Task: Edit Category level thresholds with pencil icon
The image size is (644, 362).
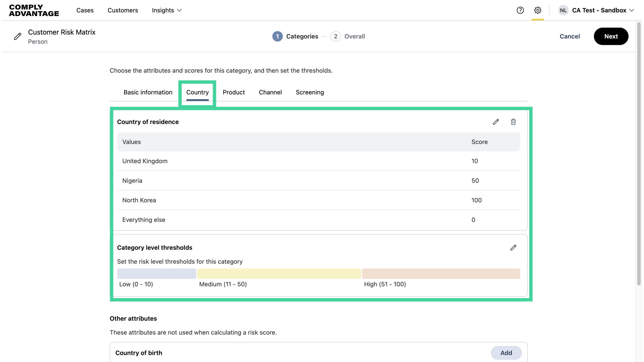Action: coord(513,247)
